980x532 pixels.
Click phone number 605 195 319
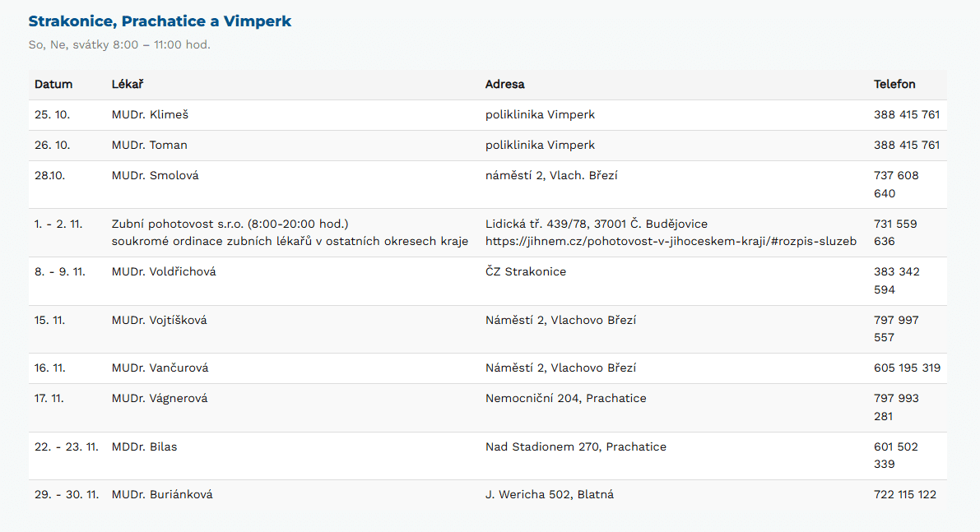coord(907,368)
